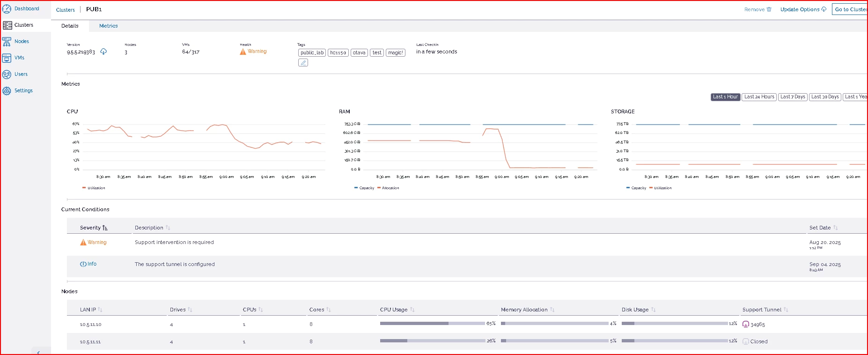Switch to the Details tab
Image resolution: width=868 pixels, height=355 pixels.
(70, 26)
